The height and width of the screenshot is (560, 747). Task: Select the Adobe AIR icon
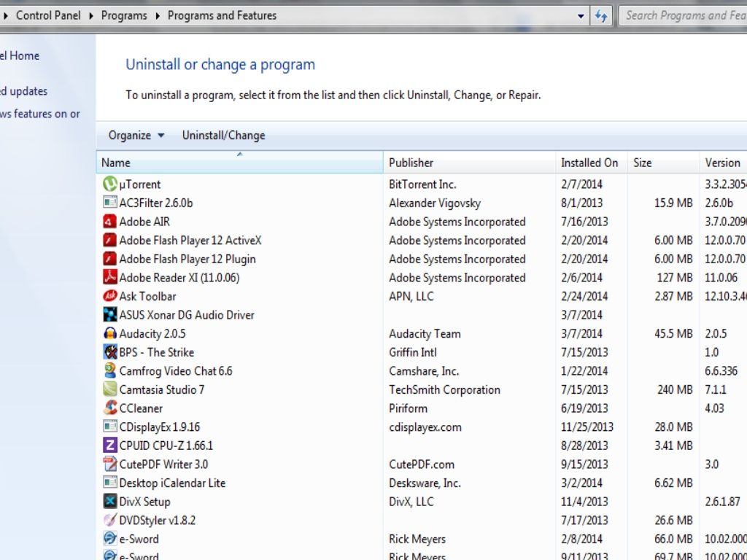(x=109, y=222)
